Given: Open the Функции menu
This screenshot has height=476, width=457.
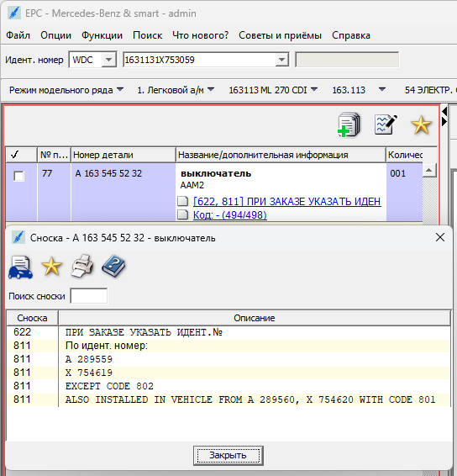Looking at the screenshot, I should click(102, 35).
